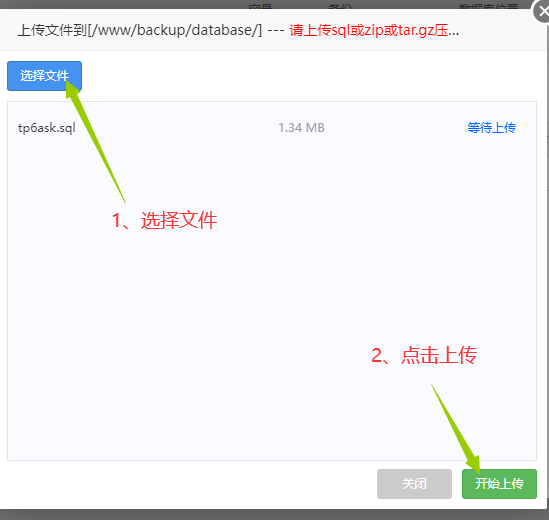549x520 pixels.
Task: Click the partially hidden 备份 column header
Action: pos(340,6)
